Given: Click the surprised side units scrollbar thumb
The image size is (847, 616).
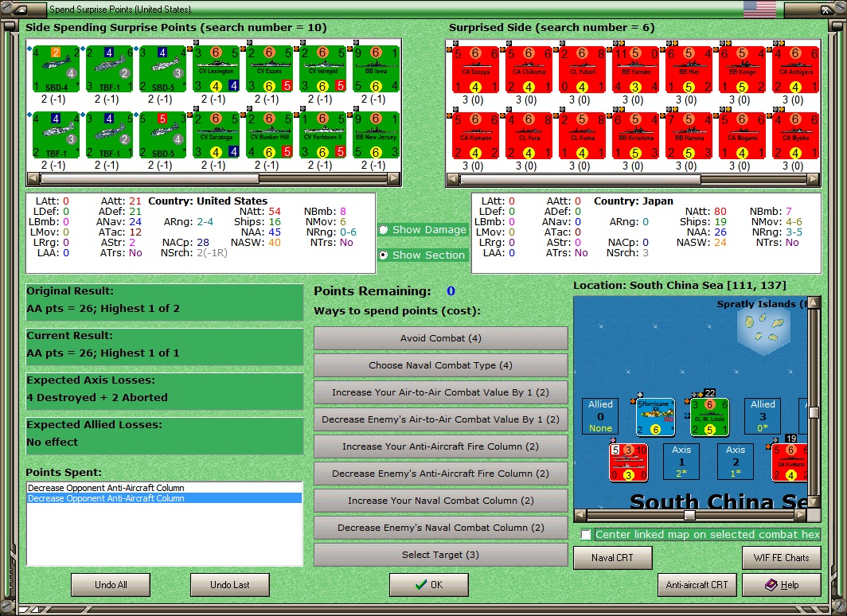Looking at the screenshot, I should [580, 179].
